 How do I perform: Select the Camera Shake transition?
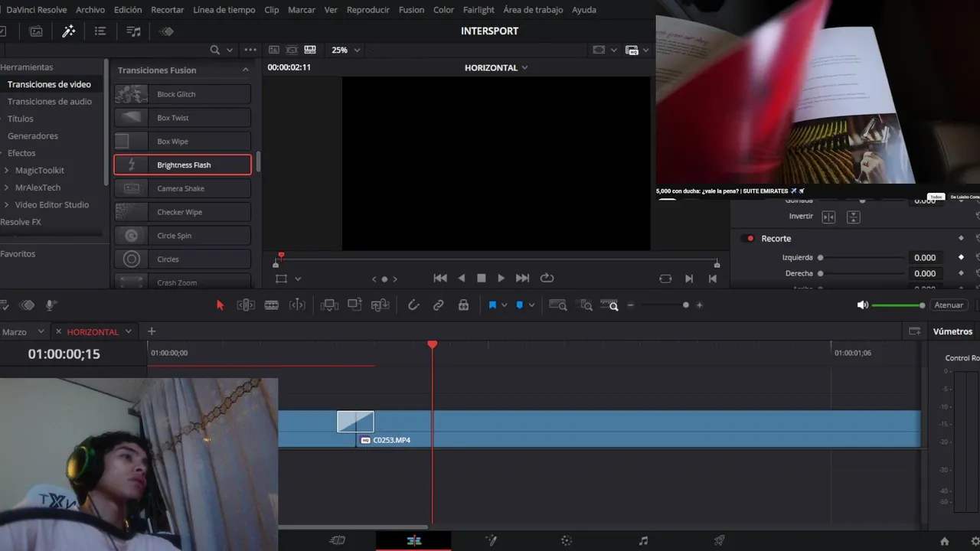[182, 188]
